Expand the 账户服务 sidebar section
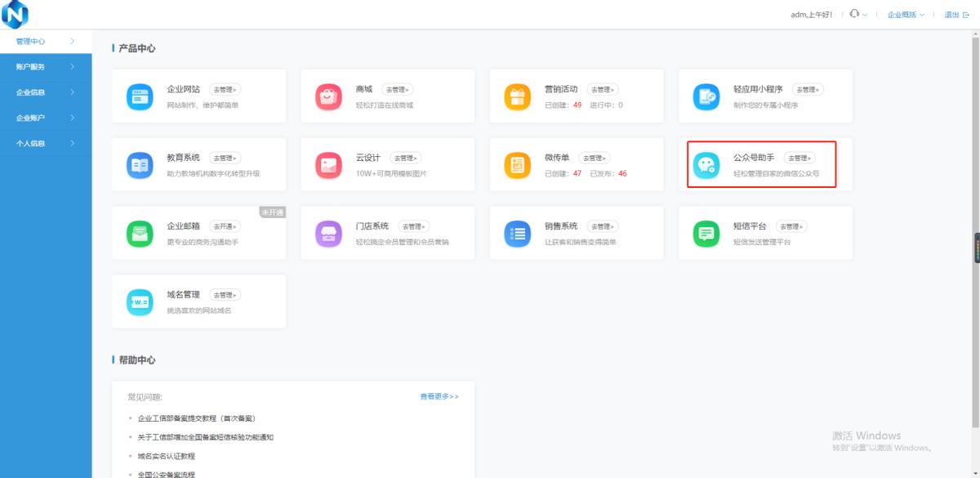The width and height of the screenshot is (980, 478). (x=45, y=66)
